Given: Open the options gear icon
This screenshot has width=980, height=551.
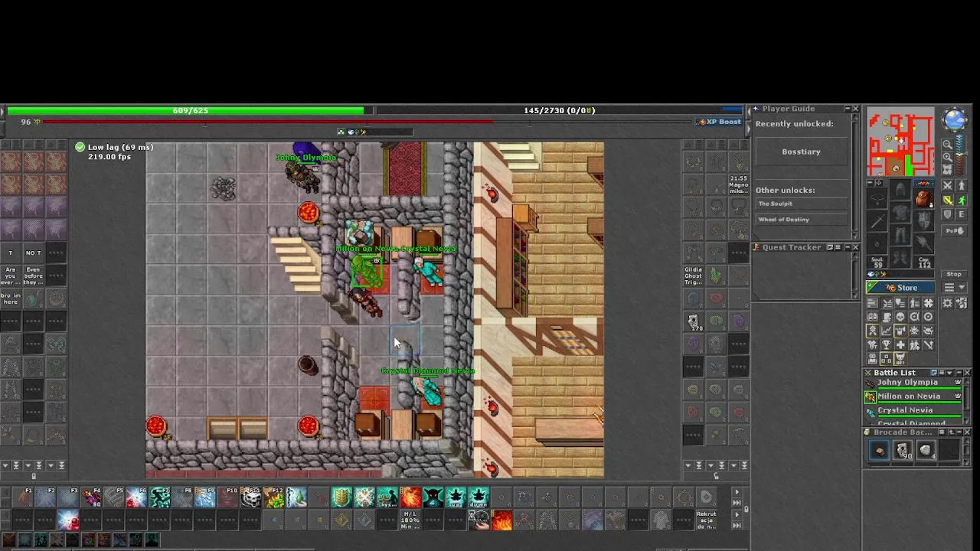Looking at the screenshot, I should tap(948, 303).
